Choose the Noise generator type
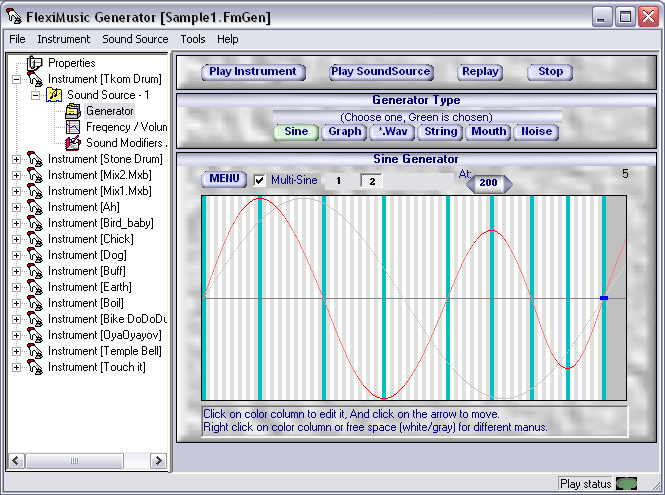Image resolution: width=665 pixels, height=495 pixels. click(536, 131)
